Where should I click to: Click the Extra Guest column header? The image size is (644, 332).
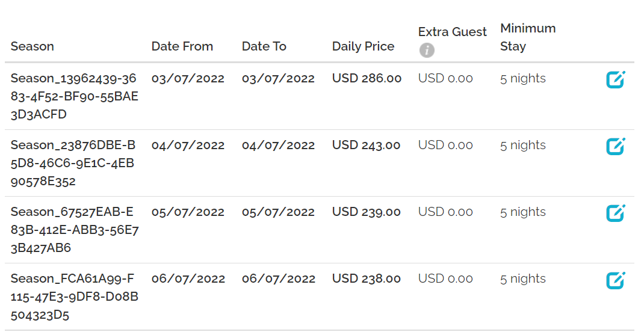click(452, 32)
